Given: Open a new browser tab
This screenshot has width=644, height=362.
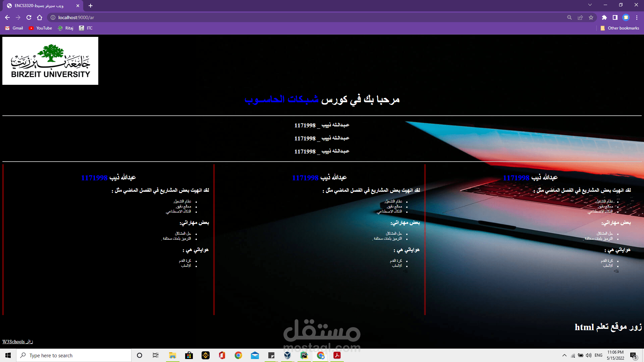Looking at the screenshot, I should point(91,6).
